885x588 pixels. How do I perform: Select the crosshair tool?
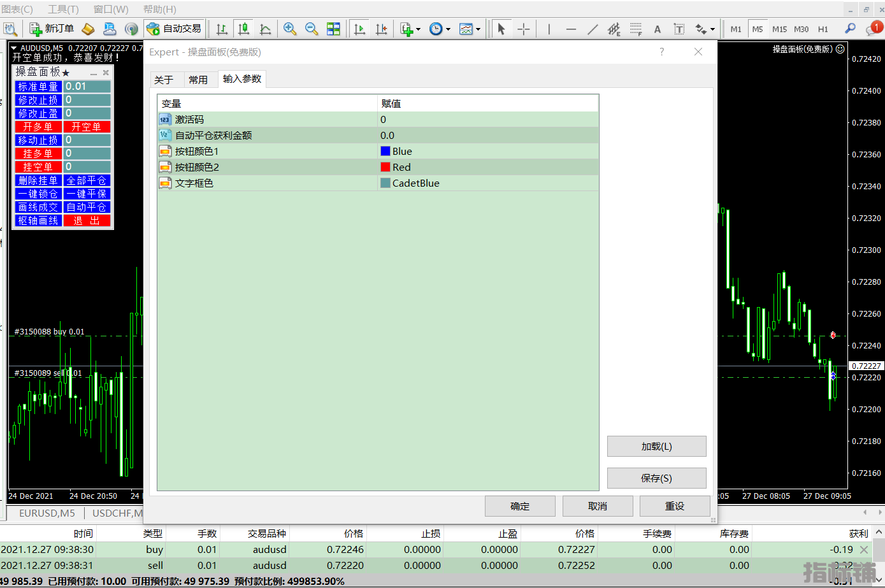523,29
